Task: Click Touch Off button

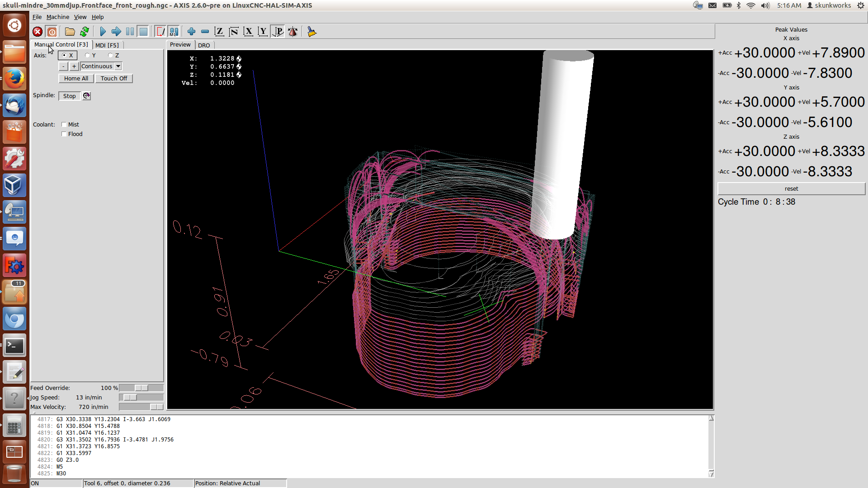Action: (114, 78)
